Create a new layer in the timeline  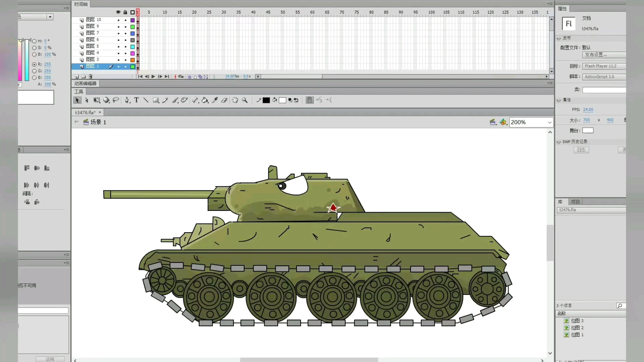[x=76, y=76]
